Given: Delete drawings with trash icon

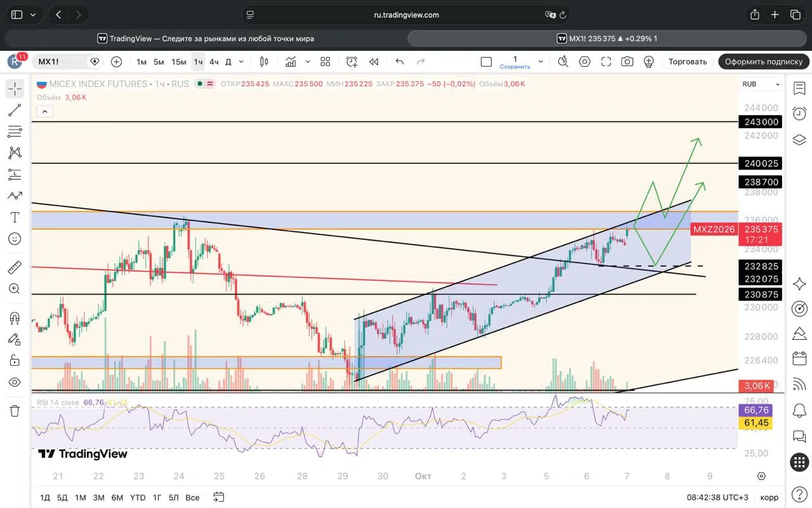Looking at the screenshot, I should tap(15, 411).
